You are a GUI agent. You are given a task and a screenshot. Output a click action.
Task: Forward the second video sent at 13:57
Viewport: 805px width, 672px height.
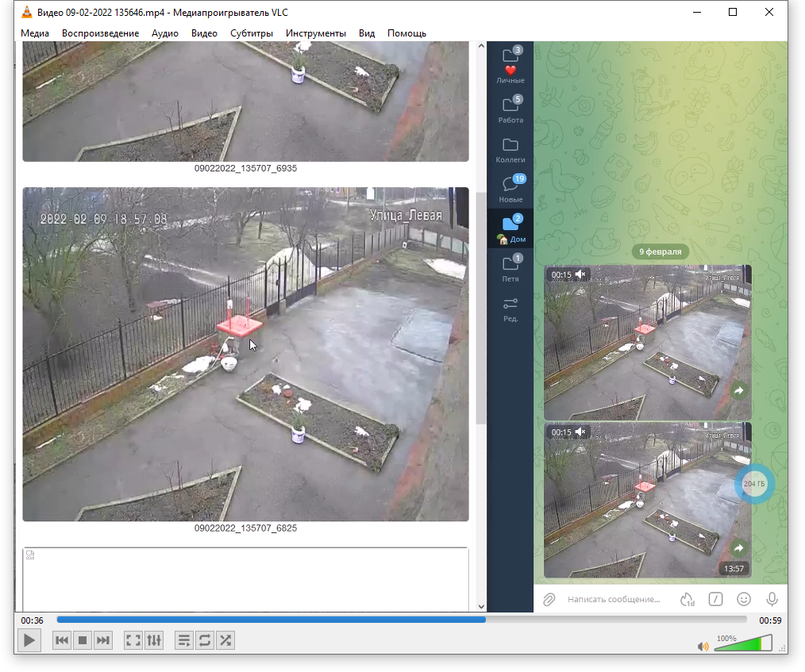pos(738,548)
